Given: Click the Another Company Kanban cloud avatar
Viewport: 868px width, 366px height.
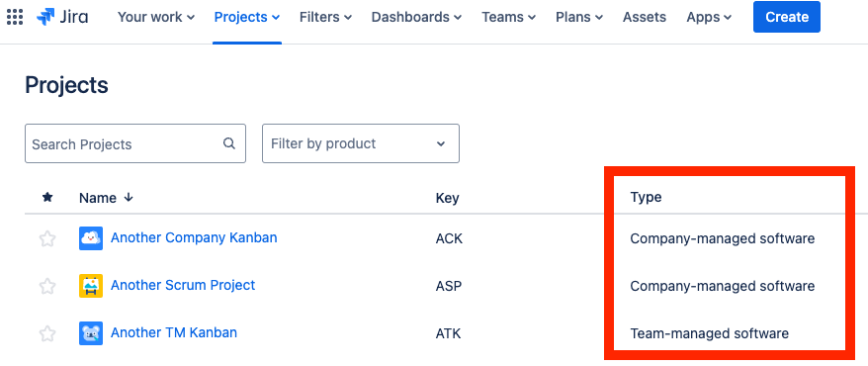Looking at the screenshot, I should coord(91,238).
